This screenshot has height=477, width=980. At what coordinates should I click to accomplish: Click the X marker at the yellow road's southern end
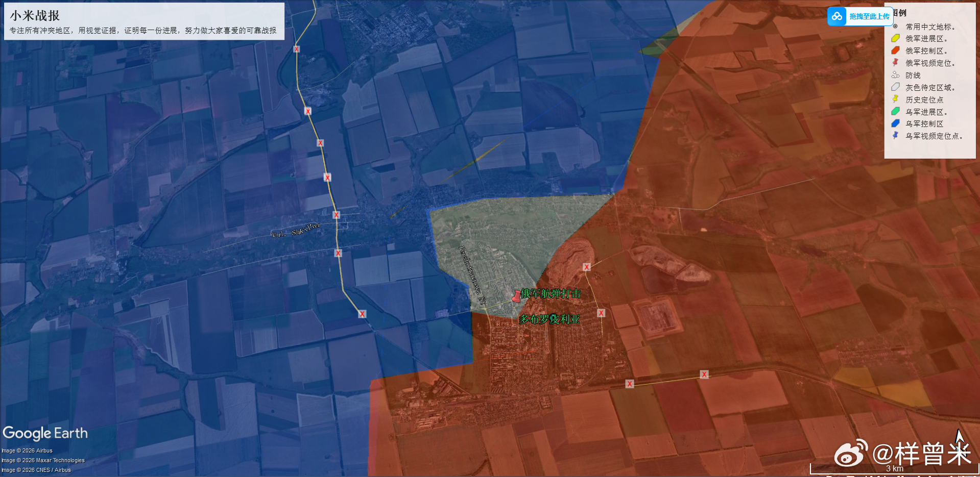coord(362,314)
